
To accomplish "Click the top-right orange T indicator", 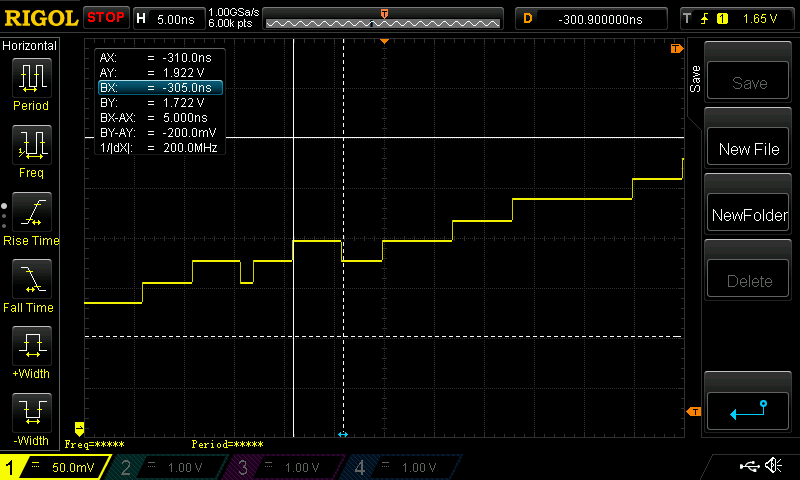I will click(x=677, y=48).
